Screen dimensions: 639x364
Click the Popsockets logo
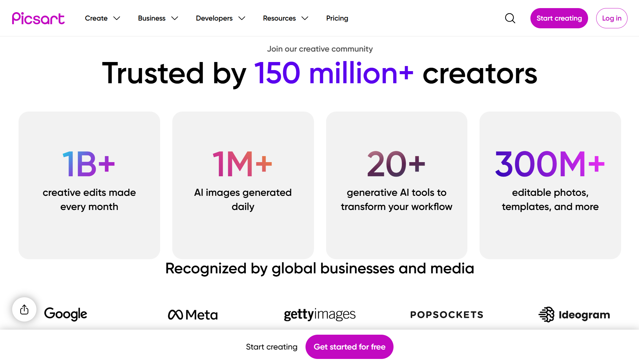click(x=447, y=315)
